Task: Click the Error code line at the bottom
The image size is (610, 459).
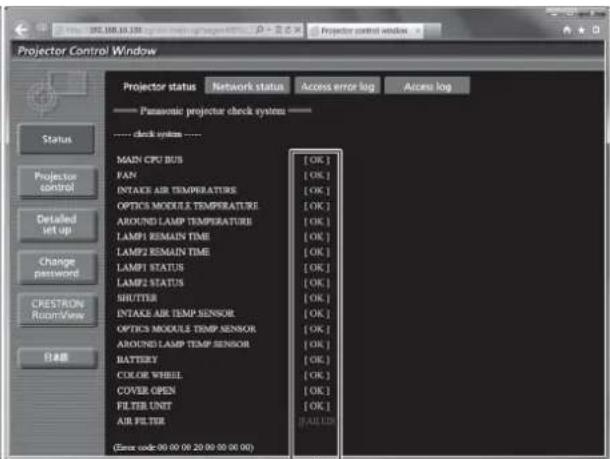Action: [x=183, y=447]
